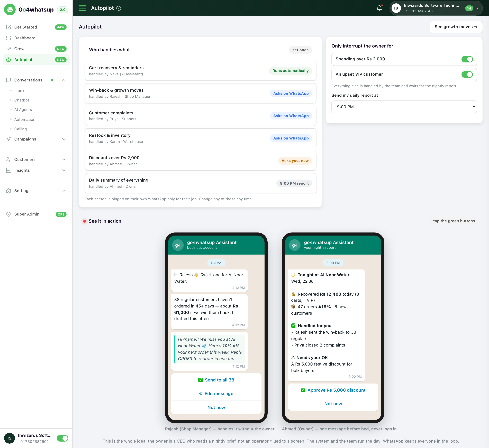Click the green 14 badge in account box

(469, 8)
